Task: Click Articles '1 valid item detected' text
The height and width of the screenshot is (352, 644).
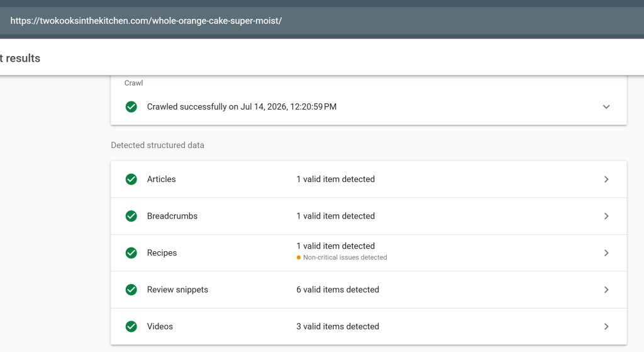Action: point(336,179)
